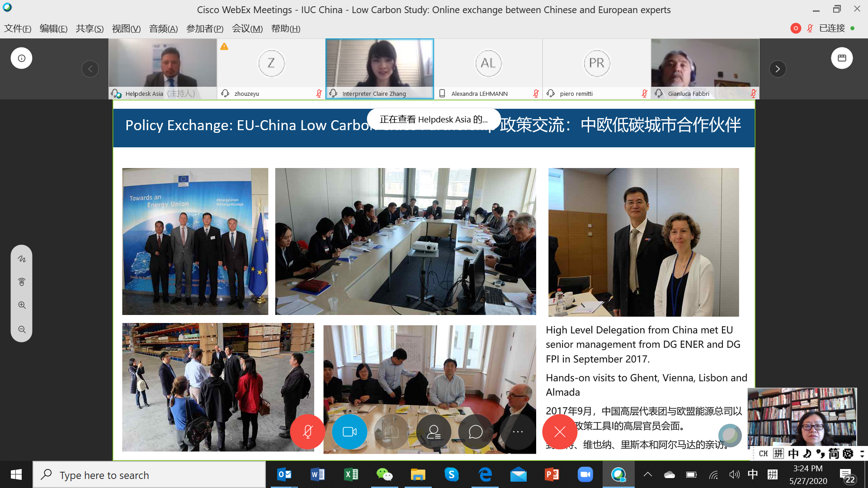This screenshot has width=868, height=488.
Task: Click the zoom out magnifier icon
Action: coord(21,329)
